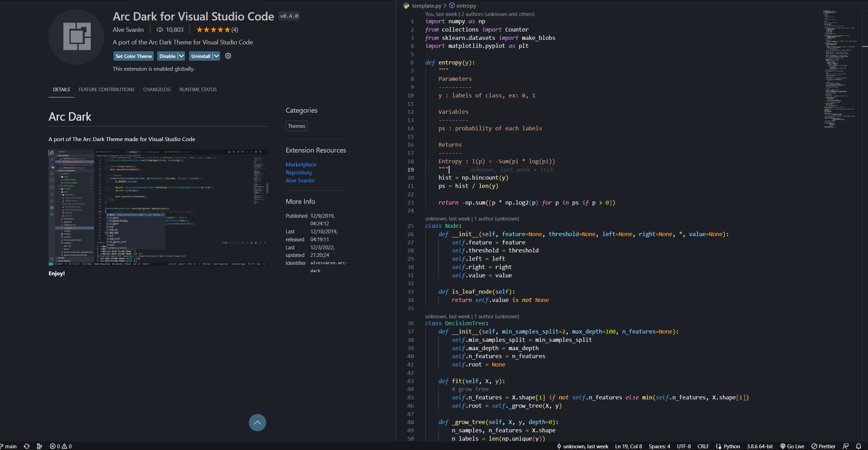This screenshot has height=450, width=868.
Task: Expand the Disable dropdown arrow
Action: pos(182,56)
